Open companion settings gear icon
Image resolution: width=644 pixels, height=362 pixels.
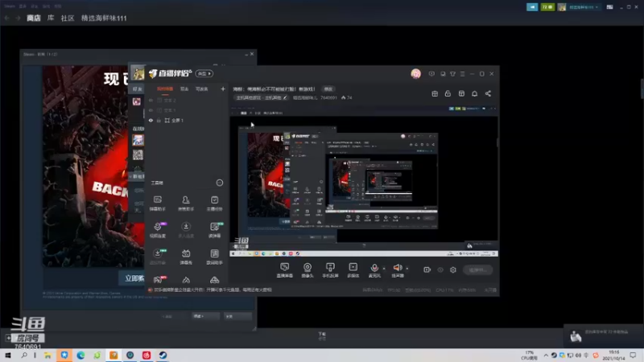pyautogui.click(x=453, y=269)
